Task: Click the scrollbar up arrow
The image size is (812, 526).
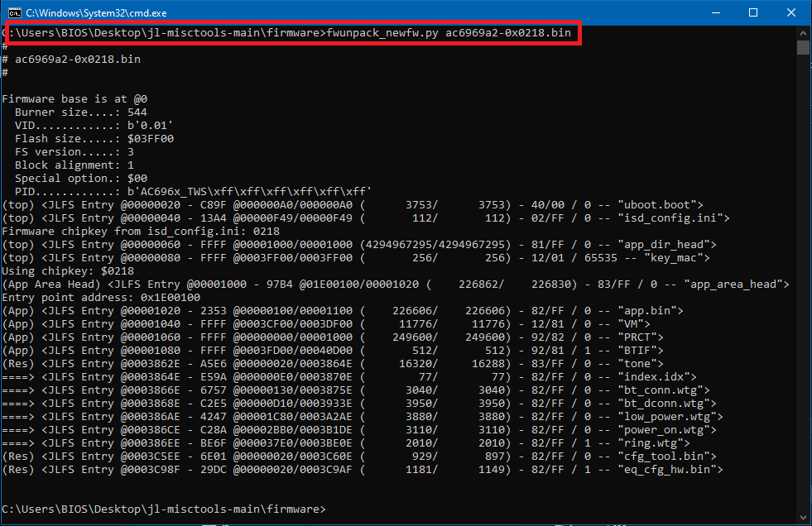Action: click(803, 32)
